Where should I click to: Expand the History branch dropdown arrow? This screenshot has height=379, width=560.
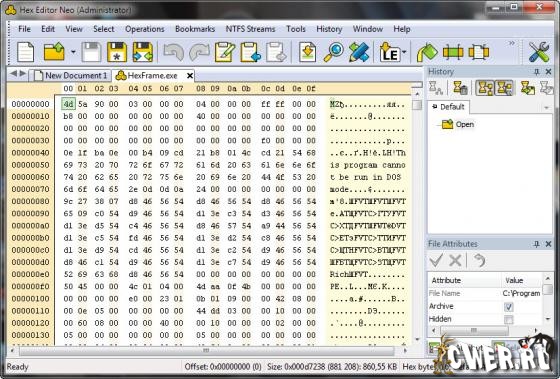click(546, 108)
